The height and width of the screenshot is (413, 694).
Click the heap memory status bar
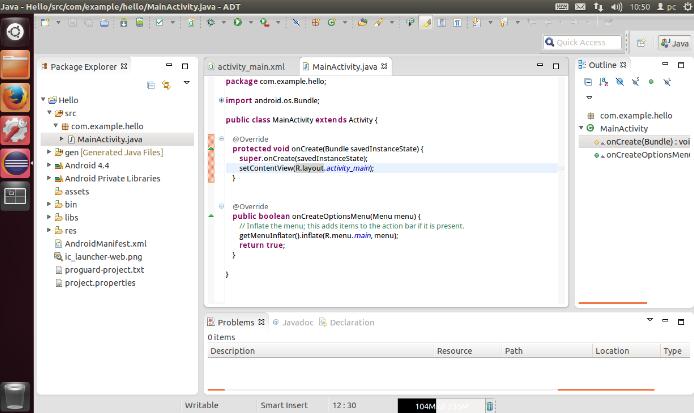point(439,406)
